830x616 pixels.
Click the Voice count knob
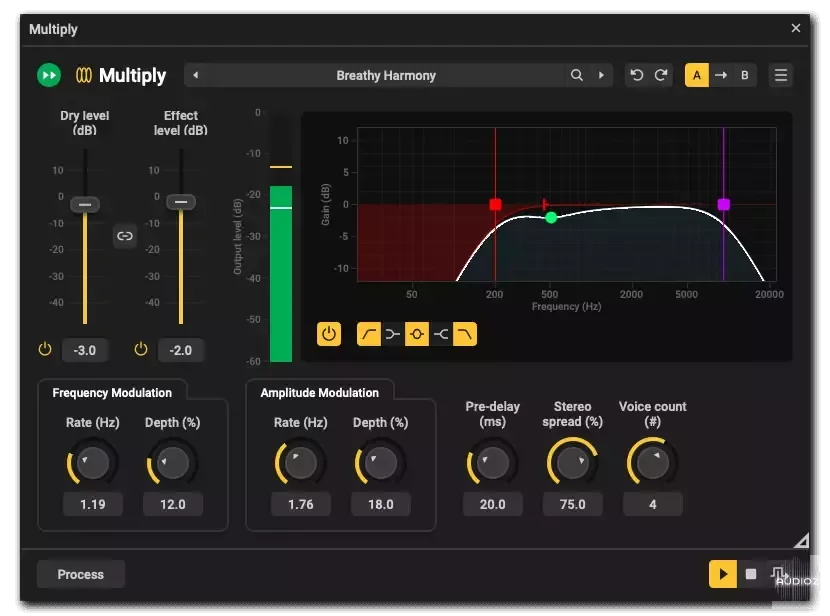[653, 463]
